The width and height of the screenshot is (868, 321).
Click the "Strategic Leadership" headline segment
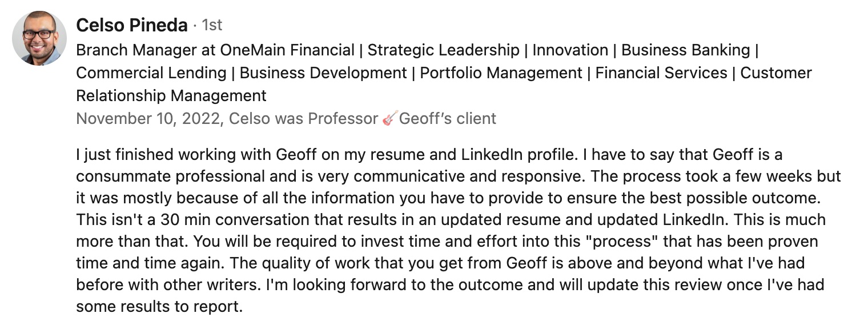[x=443, y=50]
